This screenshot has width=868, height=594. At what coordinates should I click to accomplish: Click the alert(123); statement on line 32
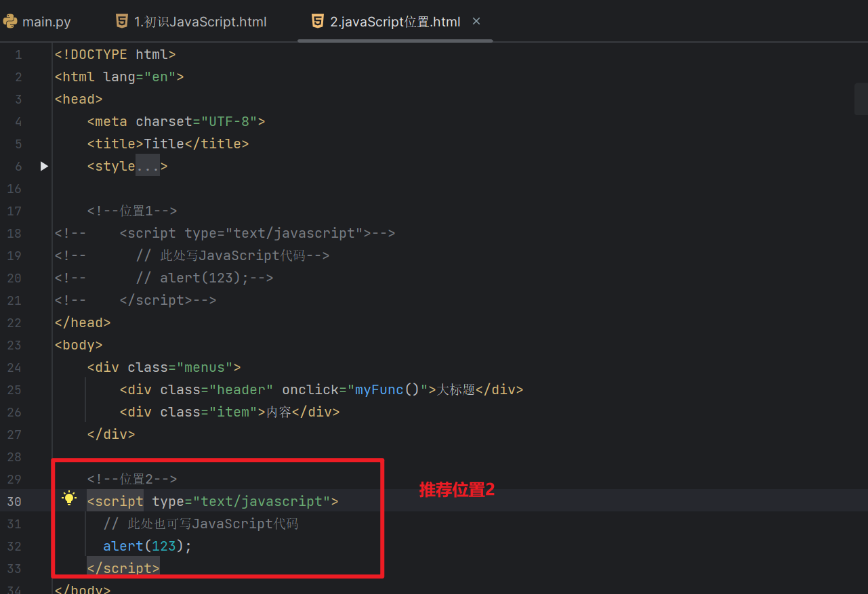pos(148,546)
